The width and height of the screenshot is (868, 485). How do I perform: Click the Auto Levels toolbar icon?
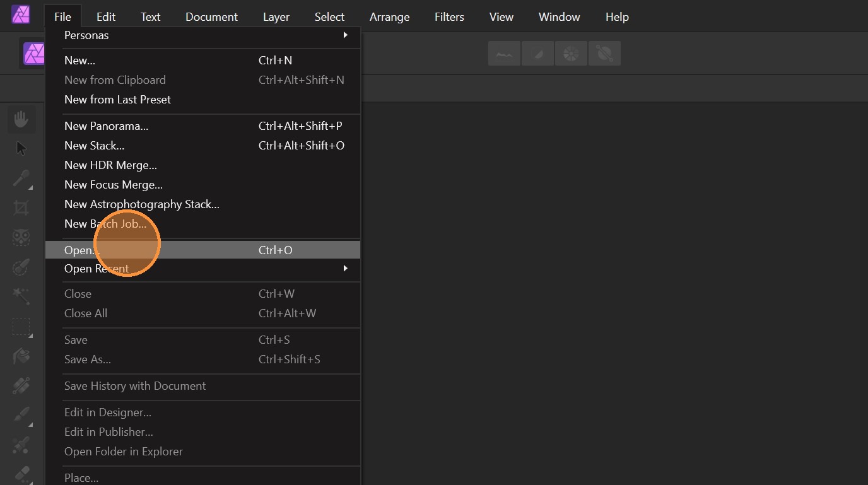[x=504, y=54]
